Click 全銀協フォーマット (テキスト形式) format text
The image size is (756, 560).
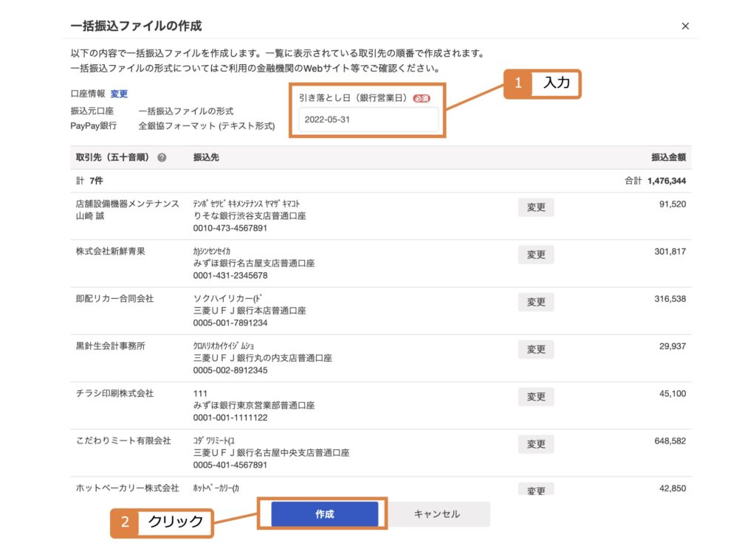click(207, 125)
